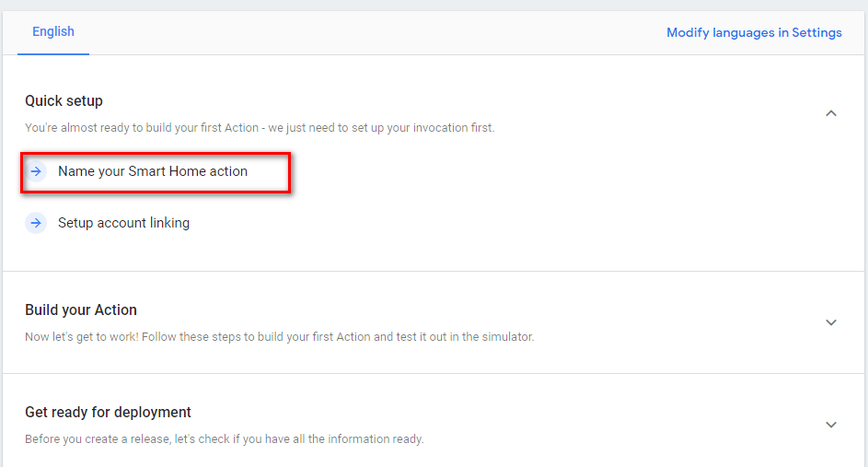Click arrow icon beside Name your Smart Home action
868x467 pixels.
tap(36, 171)
